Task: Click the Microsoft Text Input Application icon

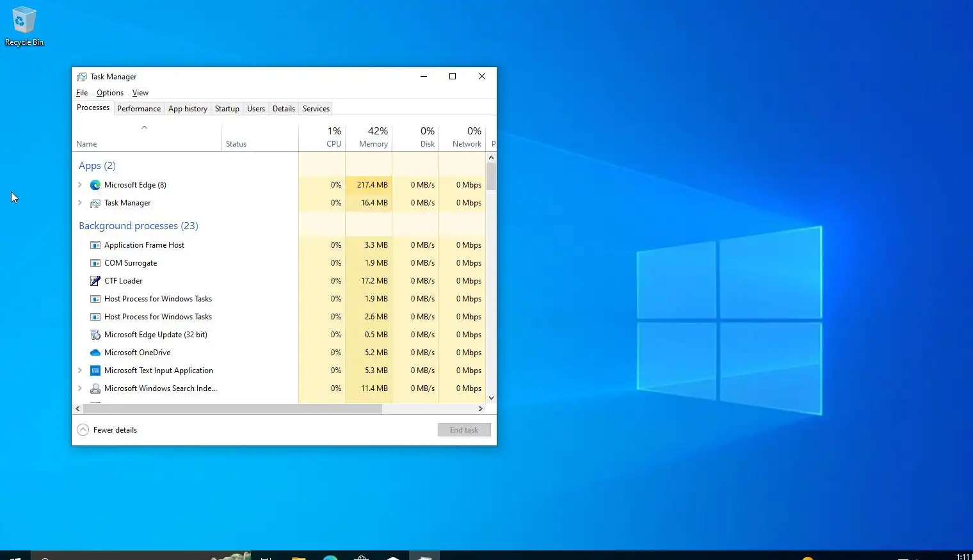Action: (x=95, y=371)
